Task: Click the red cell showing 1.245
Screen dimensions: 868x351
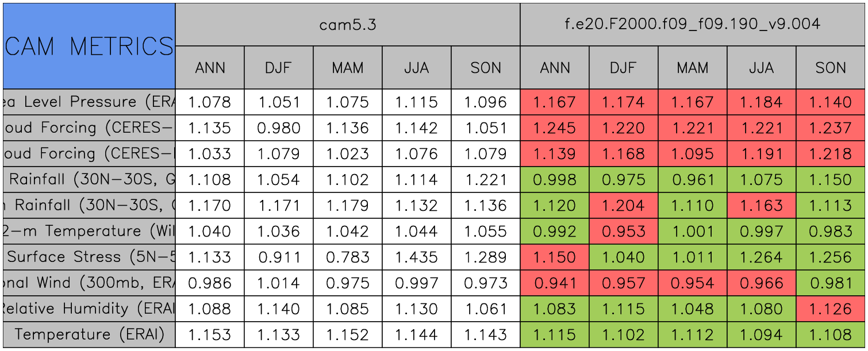Action: 555,128
